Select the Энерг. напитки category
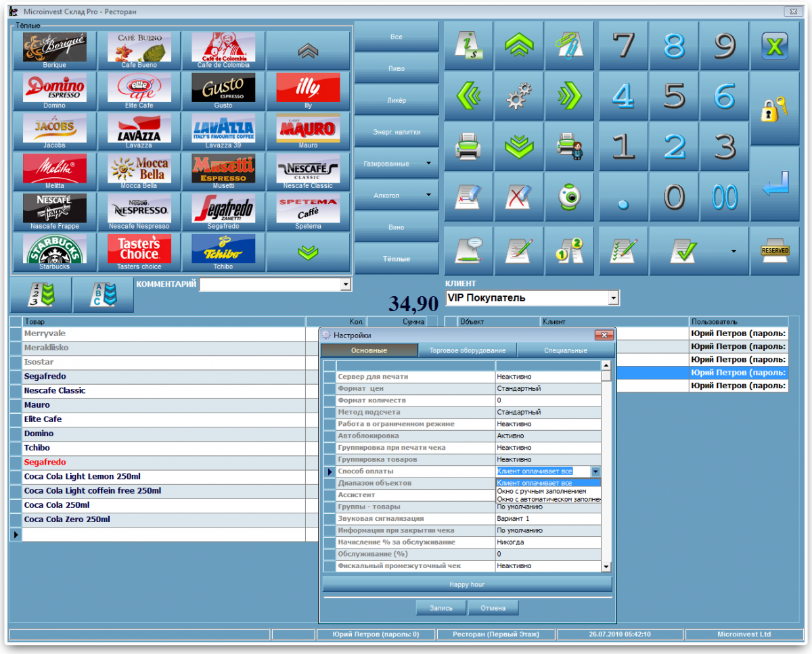The width and height of the screenshot is (812, 654). (397, 132)
